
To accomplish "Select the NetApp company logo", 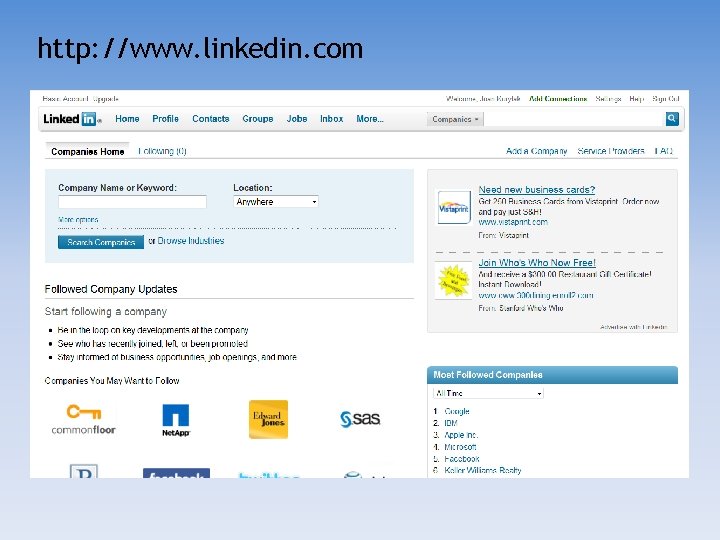I will click(176, 420).
